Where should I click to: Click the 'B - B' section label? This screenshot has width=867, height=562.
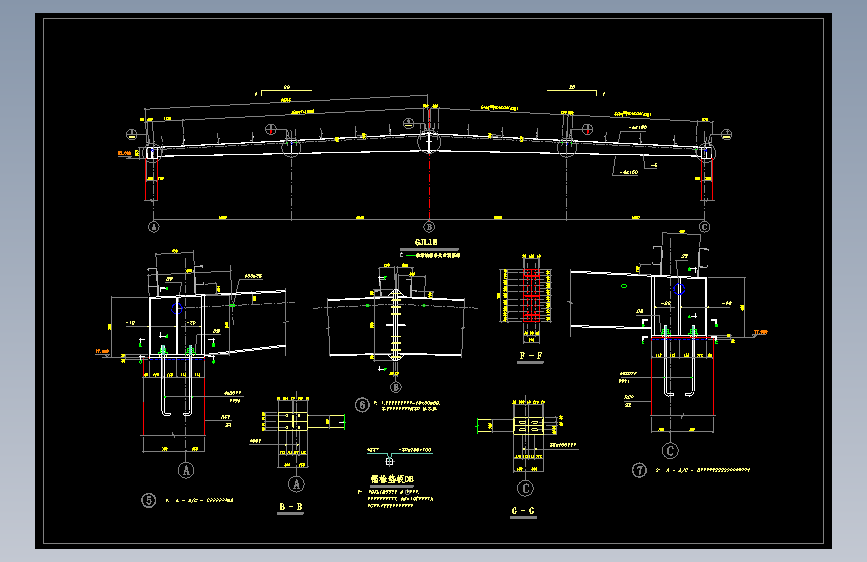coord(290,507)
